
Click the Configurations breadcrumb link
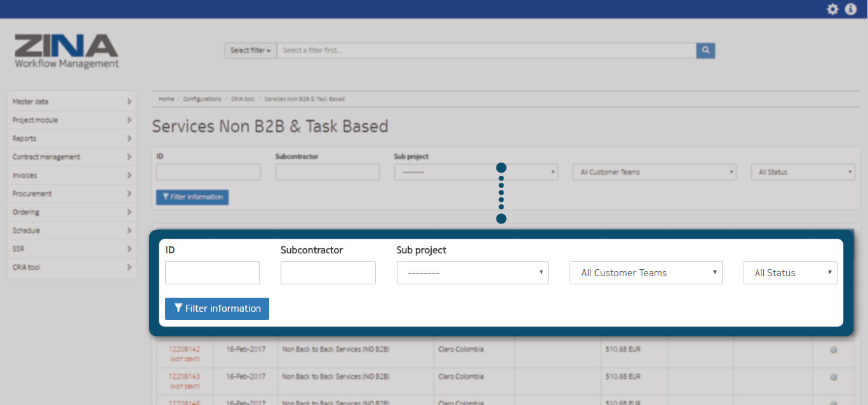pos(202,99)
